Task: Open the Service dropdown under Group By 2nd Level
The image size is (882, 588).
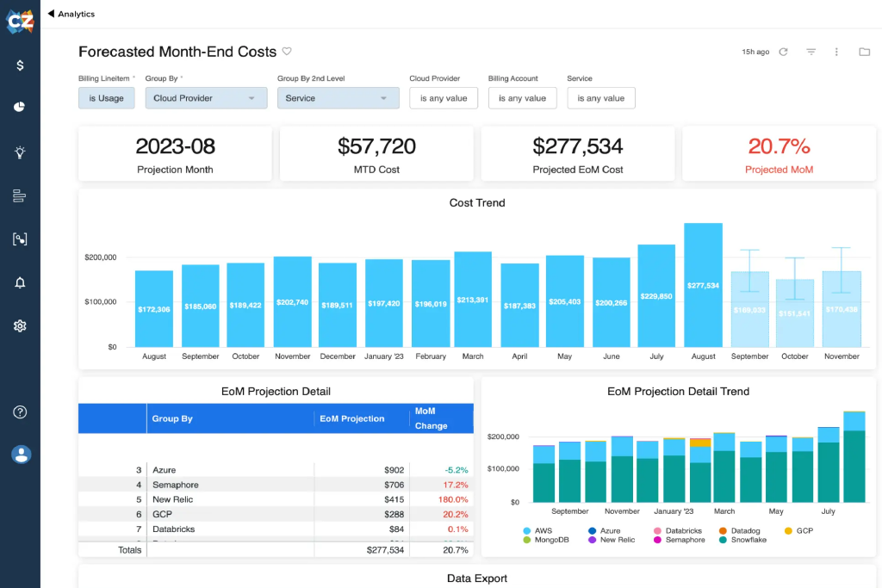Action: (x=338, y=97)
